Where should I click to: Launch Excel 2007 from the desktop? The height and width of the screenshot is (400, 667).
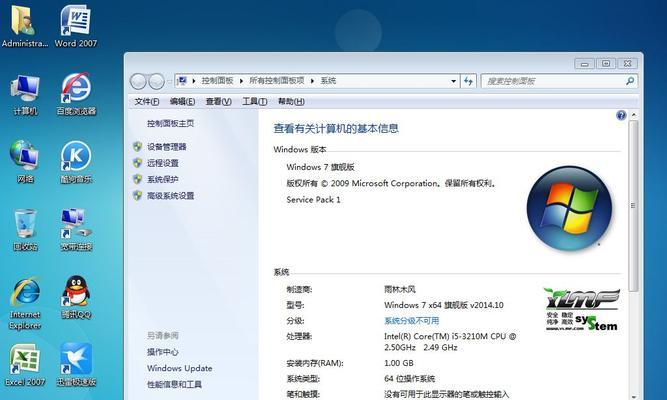tap(25, 365)
